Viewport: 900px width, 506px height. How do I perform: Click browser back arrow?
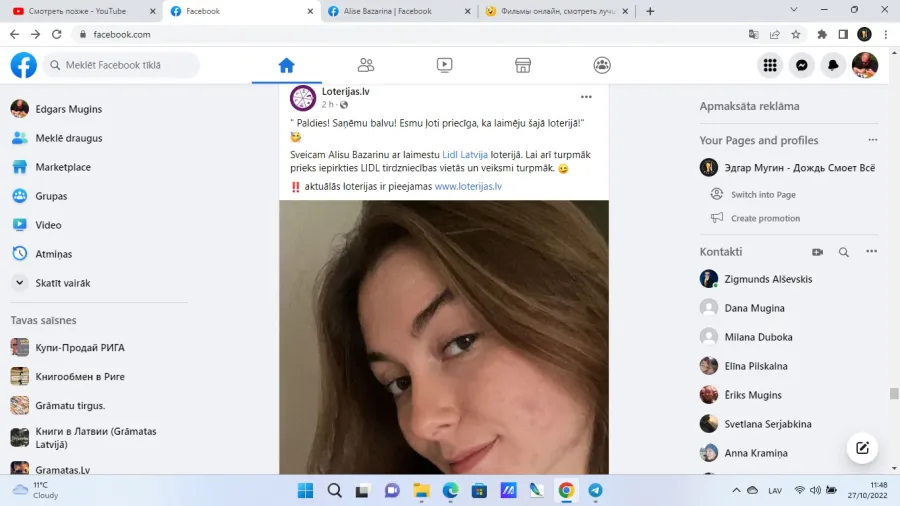coord(14,34)
